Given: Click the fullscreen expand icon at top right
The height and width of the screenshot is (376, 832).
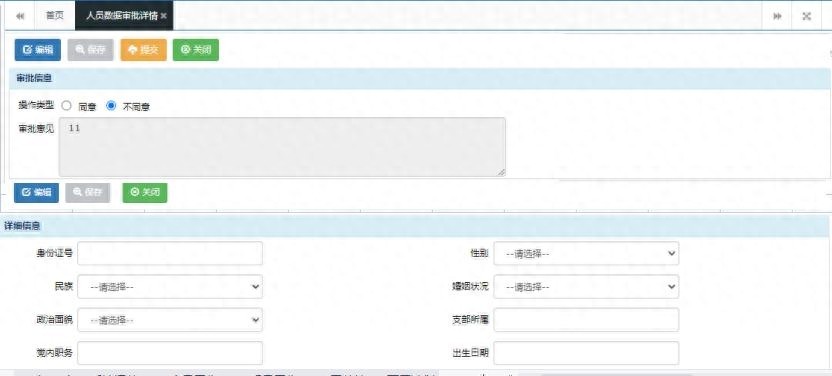Looking at the screenshot, I should point(807,16).
